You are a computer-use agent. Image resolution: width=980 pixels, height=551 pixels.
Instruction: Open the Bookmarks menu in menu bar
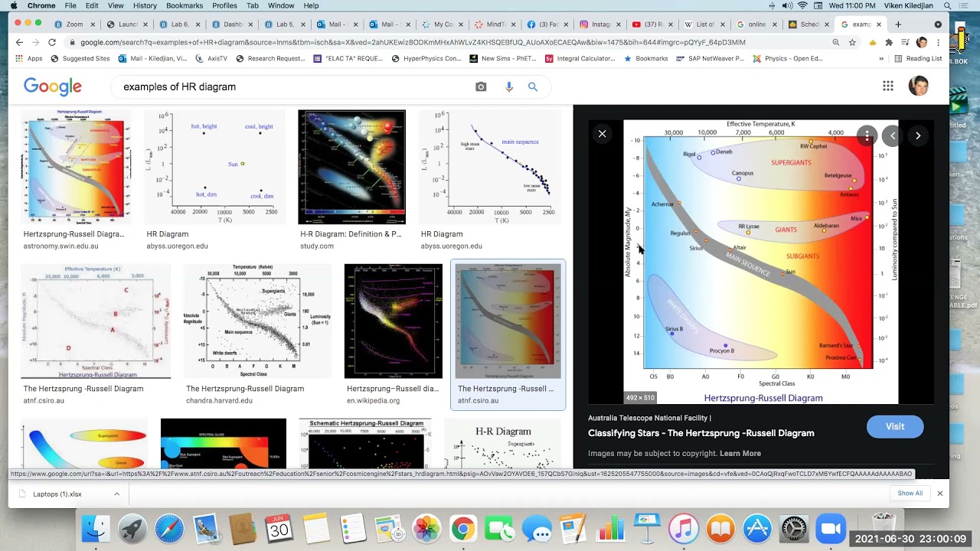(185, 5)
